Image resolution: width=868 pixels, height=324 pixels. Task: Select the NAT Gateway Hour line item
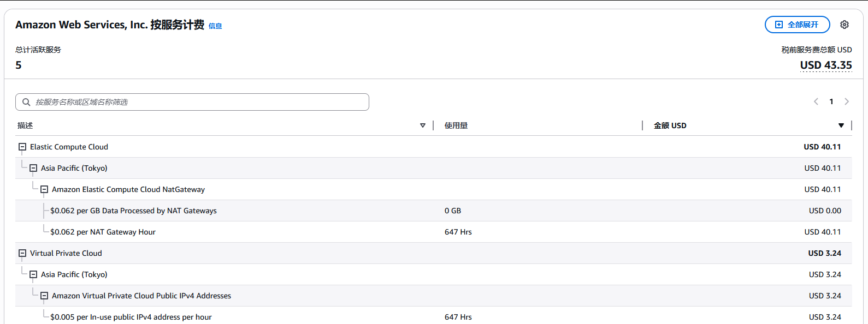tap(103, 232)
